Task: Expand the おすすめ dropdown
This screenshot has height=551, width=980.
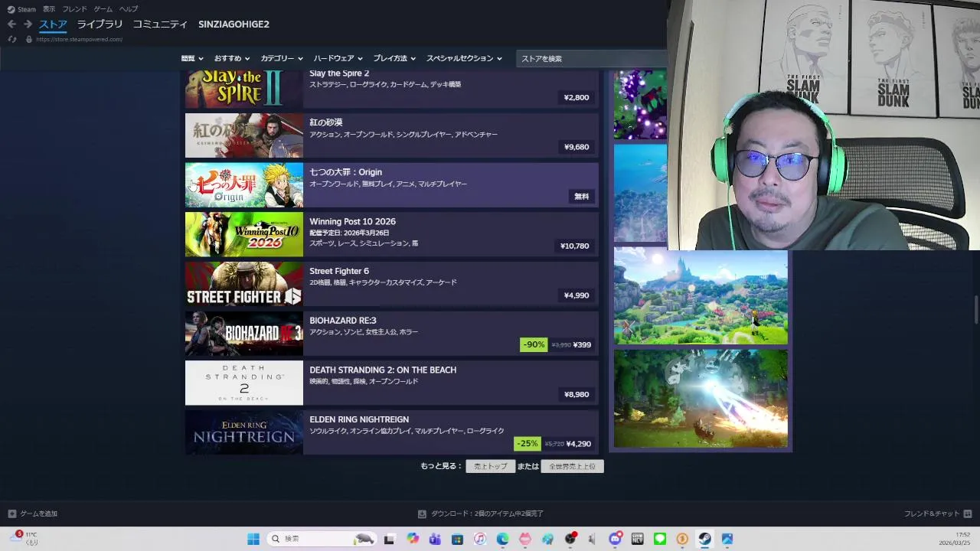Action: click(x=232, y=58)
